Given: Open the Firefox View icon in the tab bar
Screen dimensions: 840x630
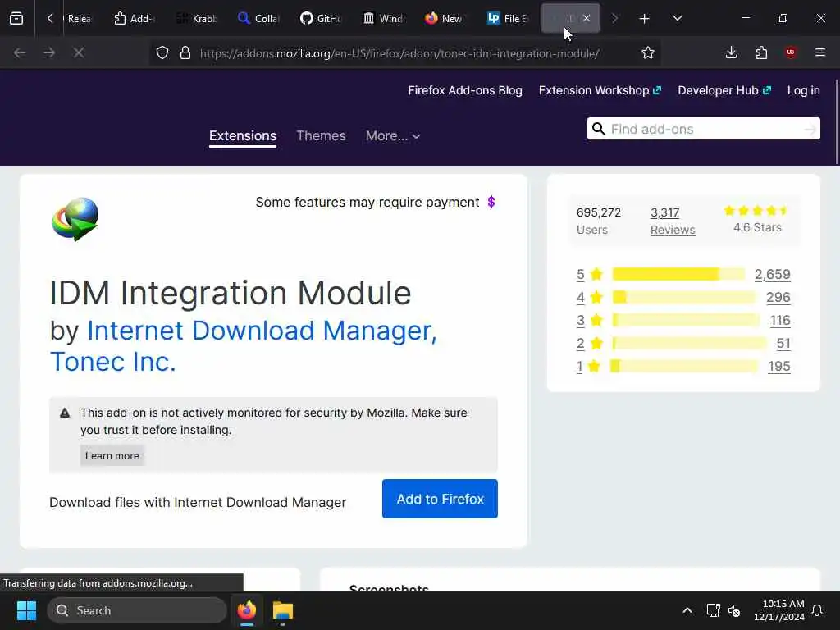Looking at the screenshot, I should click(16, 18).
